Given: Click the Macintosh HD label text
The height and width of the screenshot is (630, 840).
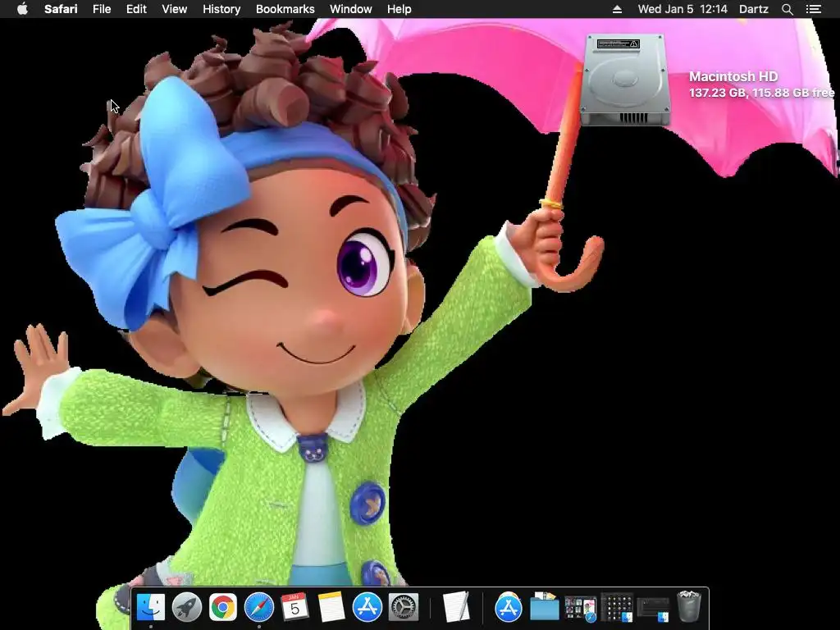Looking at the screenshot, I should pos(733,76).
